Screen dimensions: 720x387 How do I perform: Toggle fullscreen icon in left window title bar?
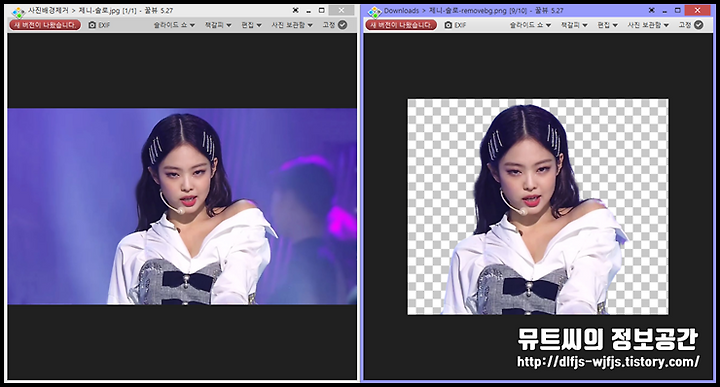[295, 10]
